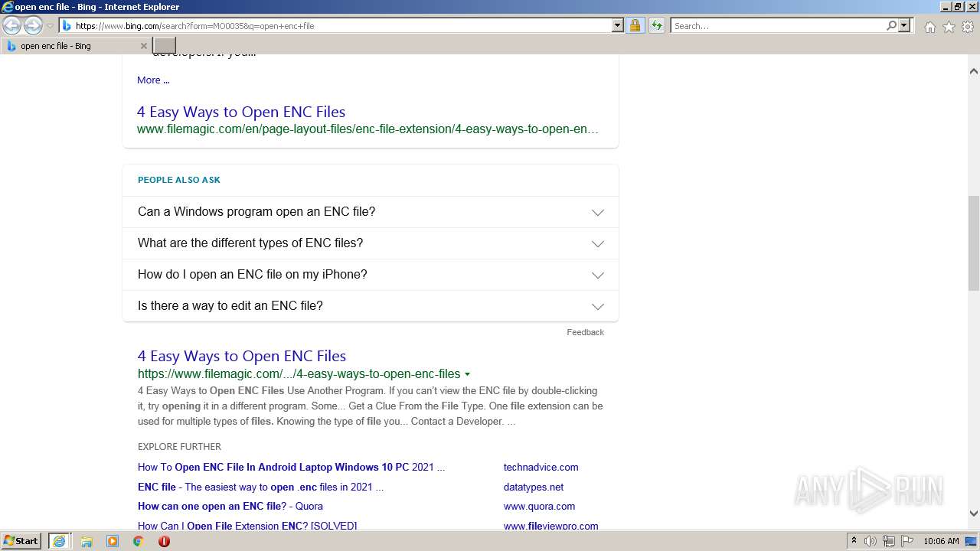Open 'ENC file - The easiest way to open' link
980x551 pixels.
[260, 487]
